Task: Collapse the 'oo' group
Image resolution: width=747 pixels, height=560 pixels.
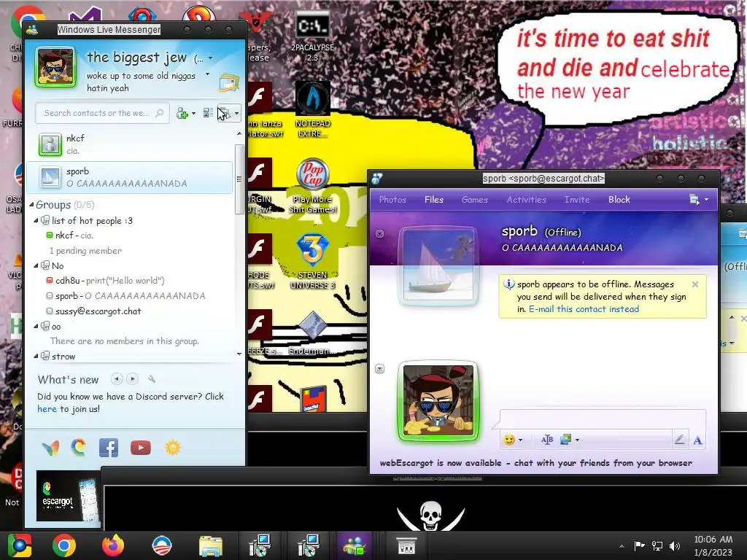Action: (x=36, y=326)
